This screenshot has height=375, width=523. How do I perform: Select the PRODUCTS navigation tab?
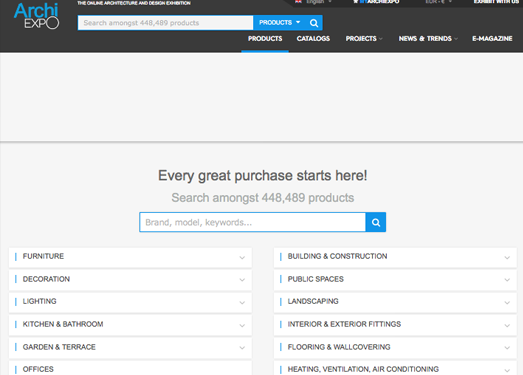265,39
